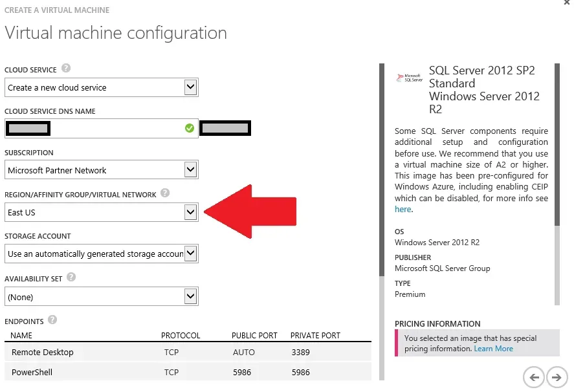Open the Storage Account dropdown
The height and width of the screenshot is (392, 574).
pyautogui.click(x=190, y=253)
